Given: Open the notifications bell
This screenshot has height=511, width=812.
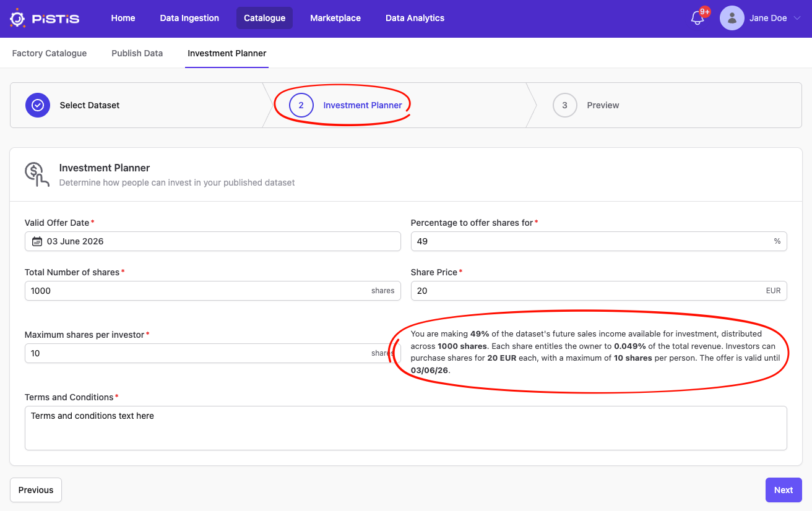Looking at the screenshot, I should point(698,19).
